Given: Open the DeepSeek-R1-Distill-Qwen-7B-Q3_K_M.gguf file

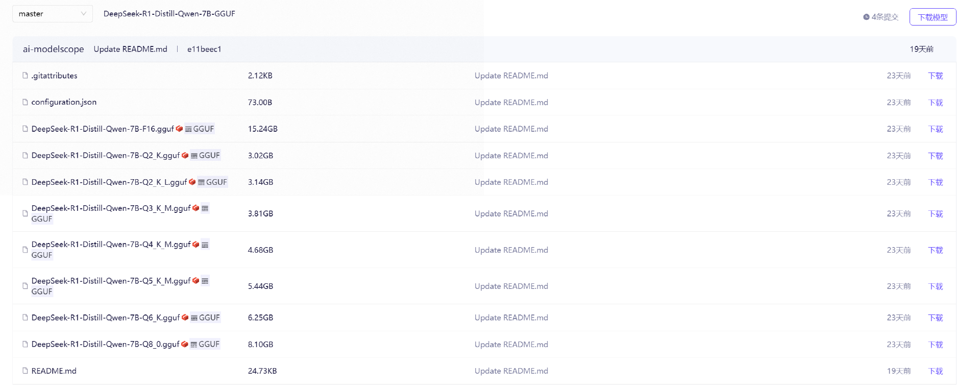Looking at the screenshot, I should click(x=111, y=208).
